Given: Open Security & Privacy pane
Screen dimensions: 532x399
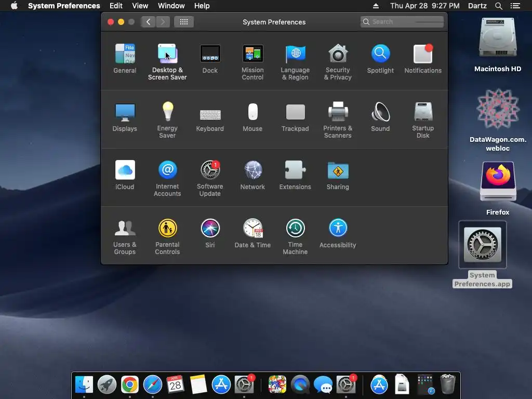Looking at the screenshot, I should [338, 62].
